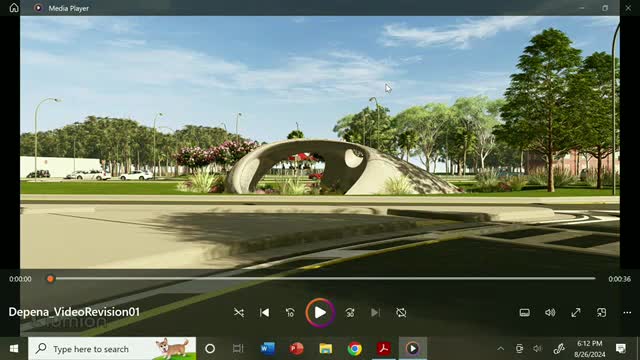This screenshot has height=360, width=640.
Task: Show hidden system tray icons
Action: pos(500,349)
